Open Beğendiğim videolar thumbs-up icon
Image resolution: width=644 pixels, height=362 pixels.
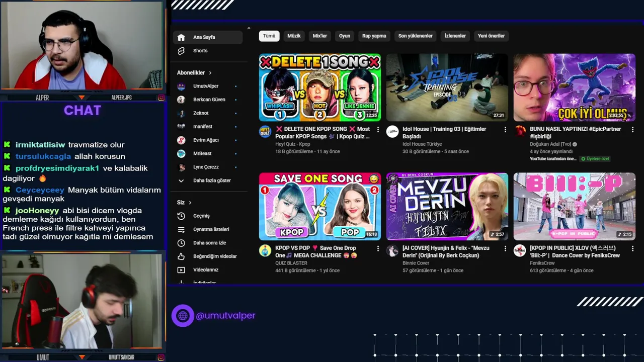pos(181,256)
